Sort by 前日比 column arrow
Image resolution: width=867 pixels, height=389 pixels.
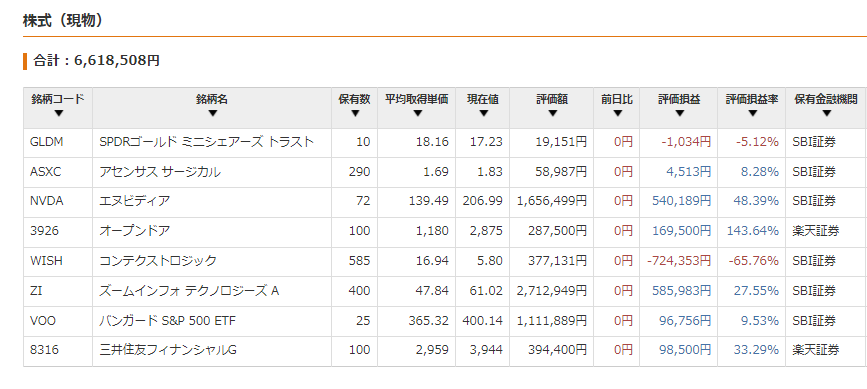(x=618, y=114)
